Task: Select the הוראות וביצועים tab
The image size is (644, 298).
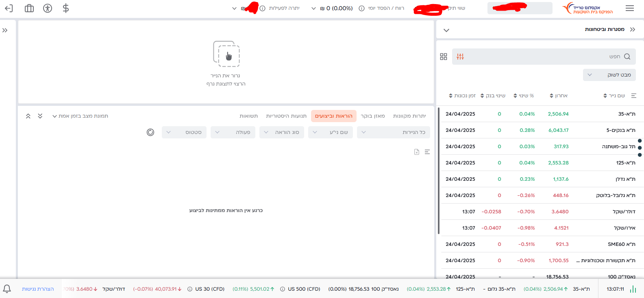Action: pyautogui.click(x=334, y=116)
